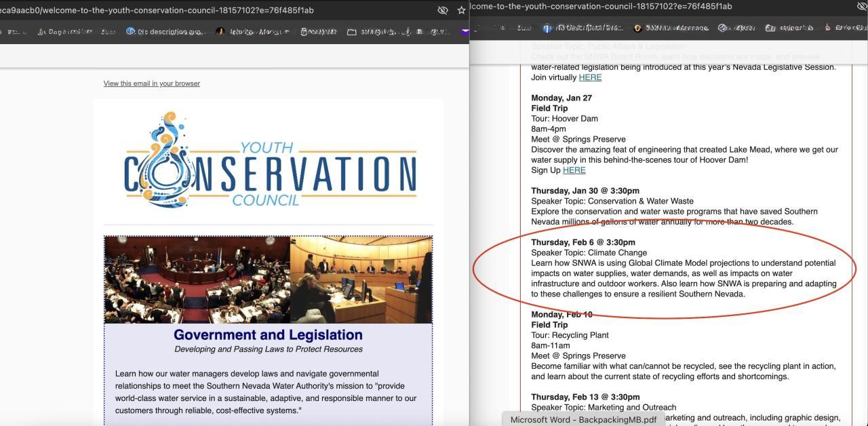
Task: Click the 'Monday, Feb 10' date heading
Action: [x=561, y=315]
